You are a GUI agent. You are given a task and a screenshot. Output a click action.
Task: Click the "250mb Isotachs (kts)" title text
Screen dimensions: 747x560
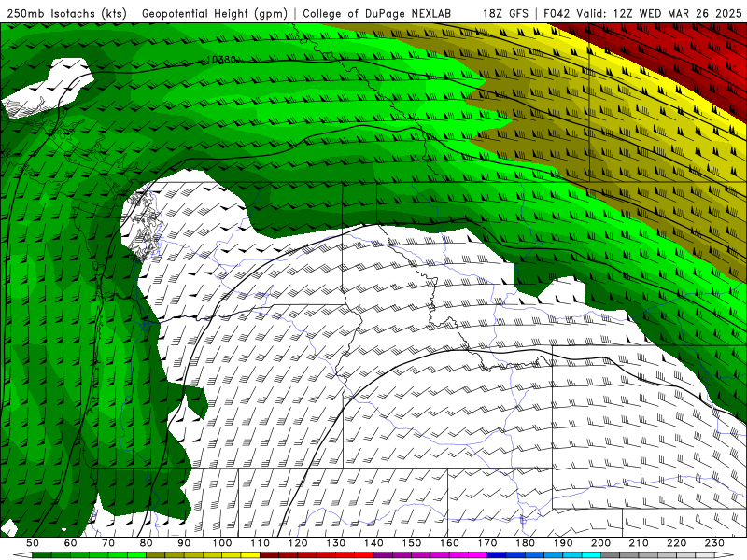coord(66,13)
